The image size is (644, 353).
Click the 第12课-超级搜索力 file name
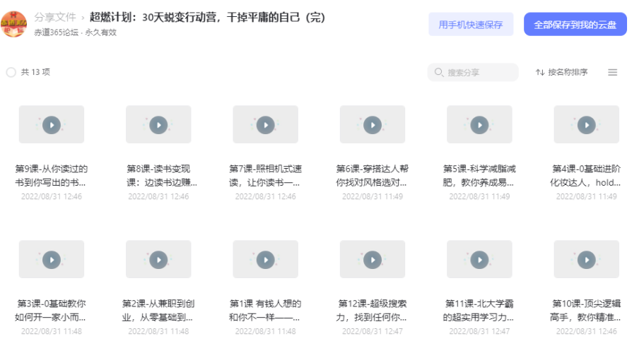(x=372, y=311)
